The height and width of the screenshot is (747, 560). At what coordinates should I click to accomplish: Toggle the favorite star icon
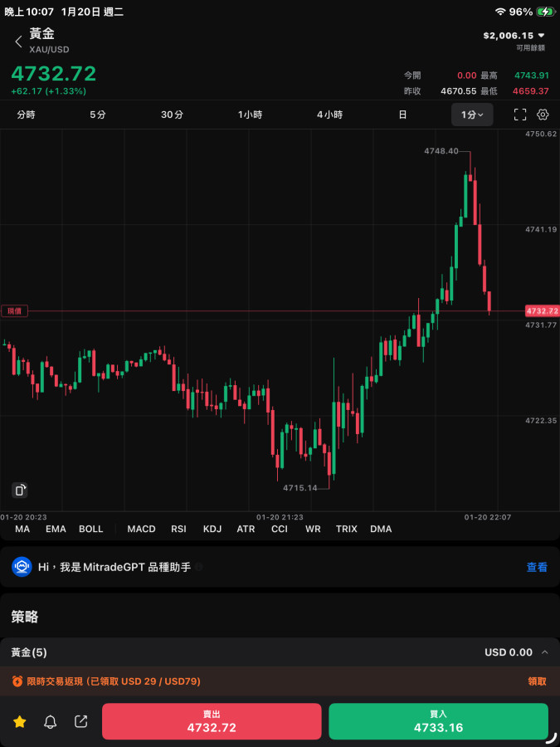point(20,722)
